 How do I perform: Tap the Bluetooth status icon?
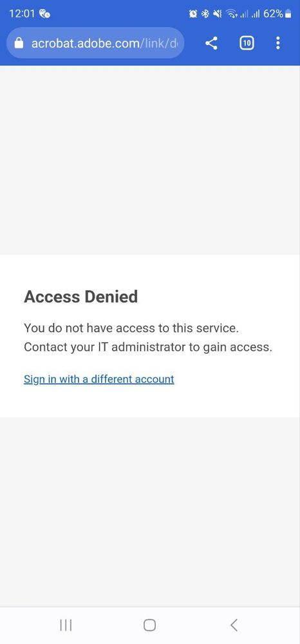click(205, 14)
